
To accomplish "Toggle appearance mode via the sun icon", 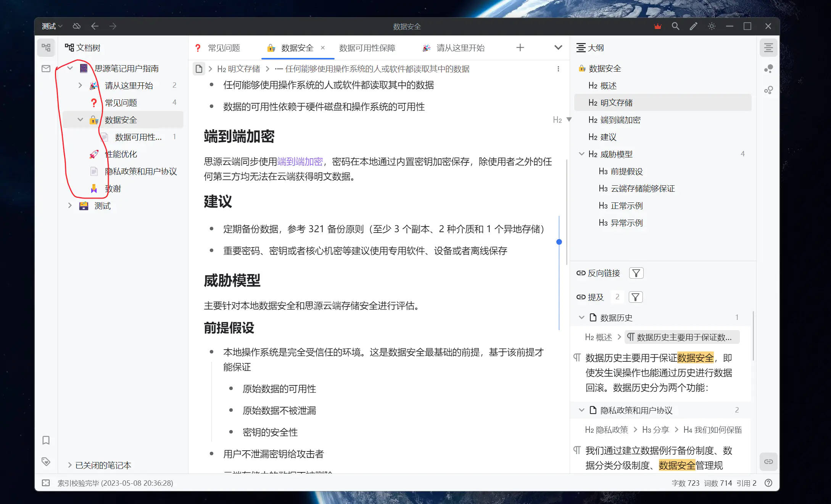I will click(712, 26).
